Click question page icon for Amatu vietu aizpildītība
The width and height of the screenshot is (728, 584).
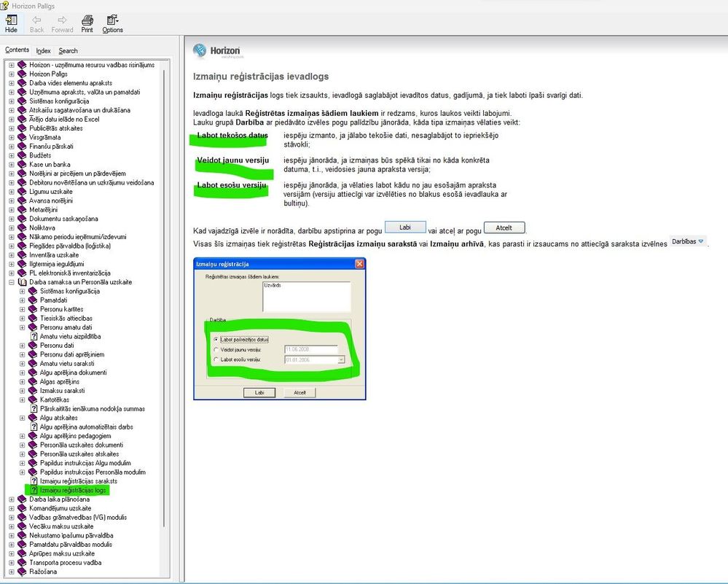[x=34, y=336]
